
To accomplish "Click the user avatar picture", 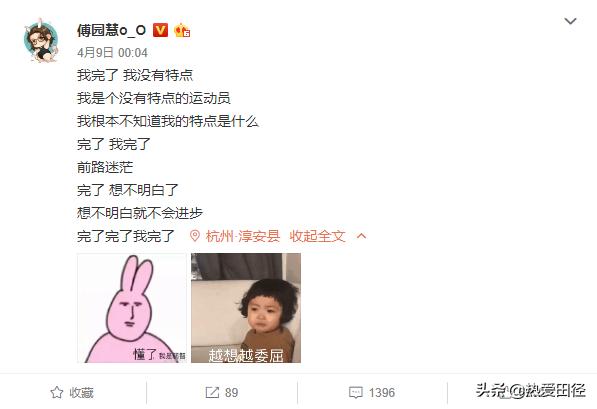I will pos(41,40).
